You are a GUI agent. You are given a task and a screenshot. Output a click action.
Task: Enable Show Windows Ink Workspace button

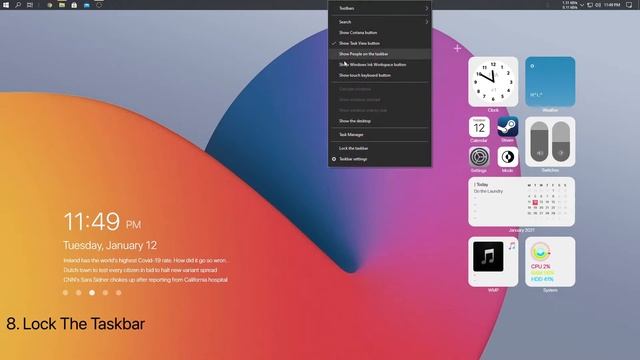pos(380,64)
